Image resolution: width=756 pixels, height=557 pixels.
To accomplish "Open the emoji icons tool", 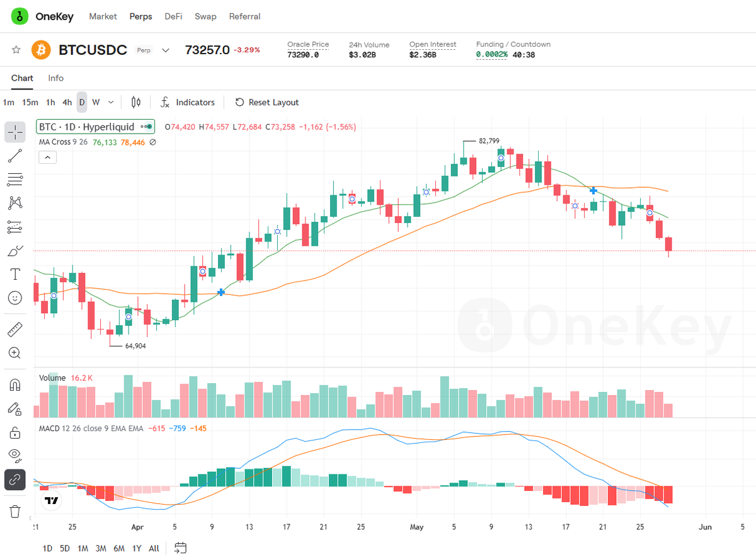I will [x=15, y=297].
